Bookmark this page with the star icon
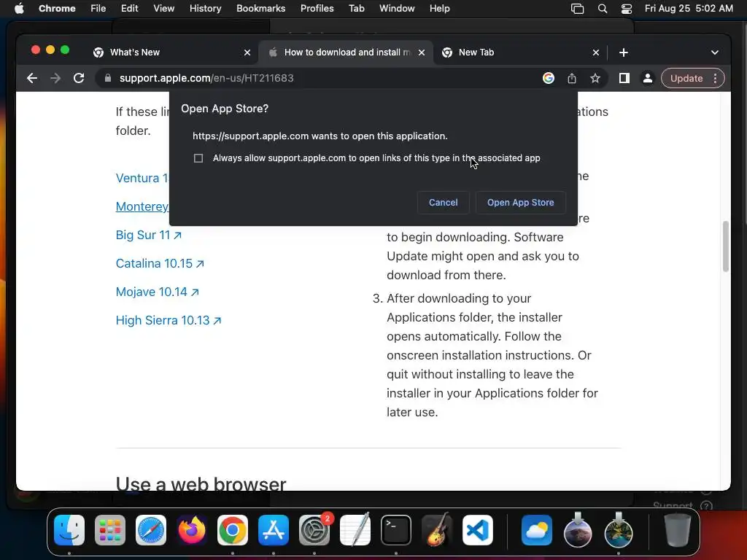Image resolution: width=747 pixels, height=560 pixels. [595, 78]
